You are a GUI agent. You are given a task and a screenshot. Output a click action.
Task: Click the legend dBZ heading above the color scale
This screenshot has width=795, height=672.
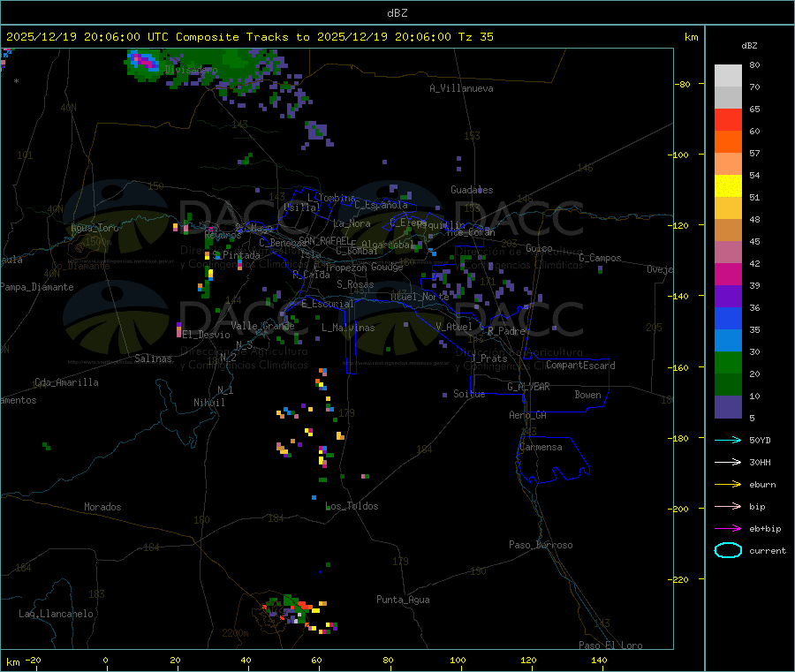tap(749, 46)
